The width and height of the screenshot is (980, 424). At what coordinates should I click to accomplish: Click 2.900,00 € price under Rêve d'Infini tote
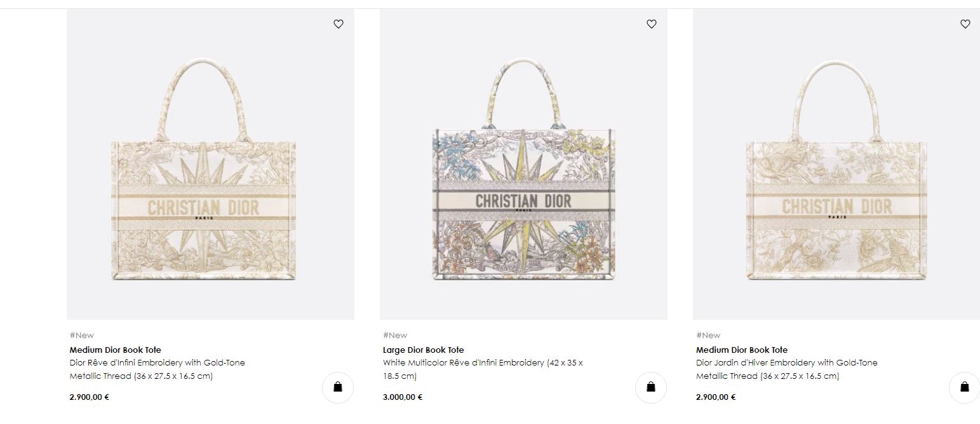(89, 397)
